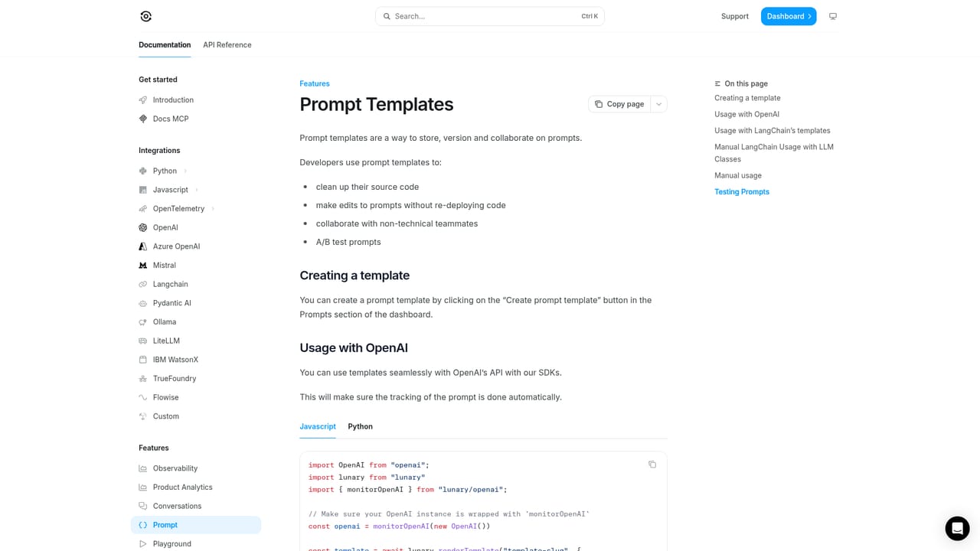
Task: Jump to Usage with OpenAI section
Action: click(747, 114)
